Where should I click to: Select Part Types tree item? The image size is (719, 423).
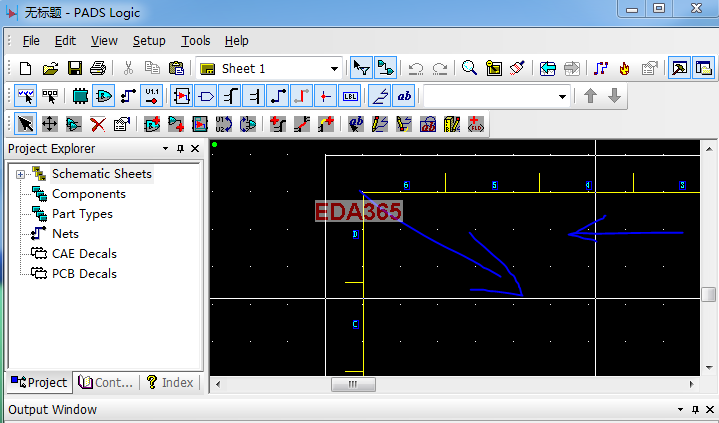pos(82,214)
